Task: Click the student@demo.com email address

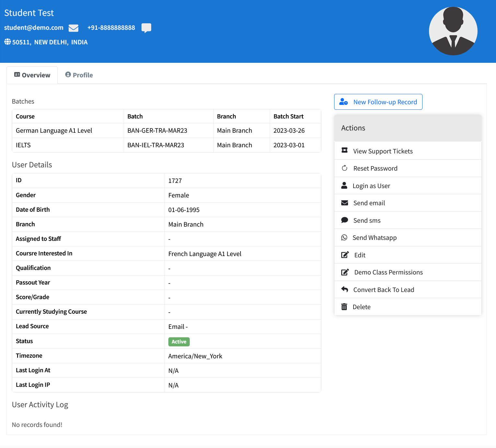Action: 34,28
